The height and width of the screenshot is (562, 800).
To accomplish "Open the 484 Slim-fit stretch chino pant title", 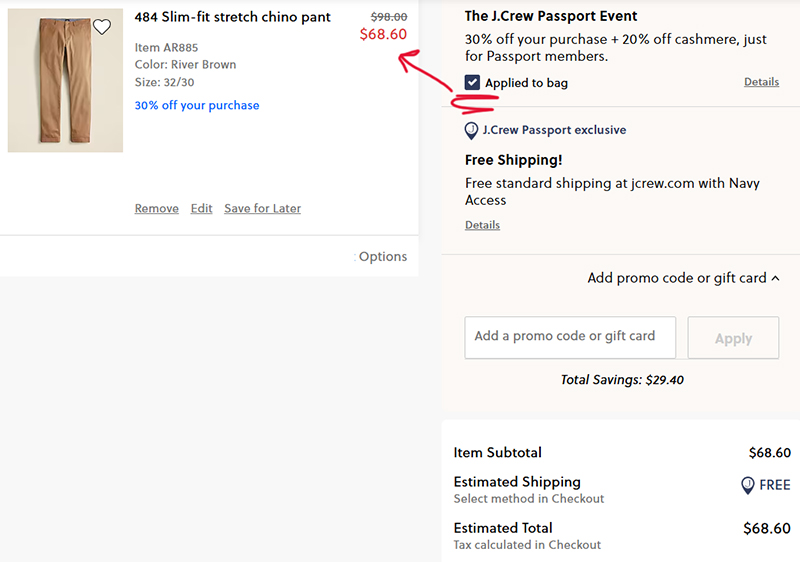I will pos(233,17).
